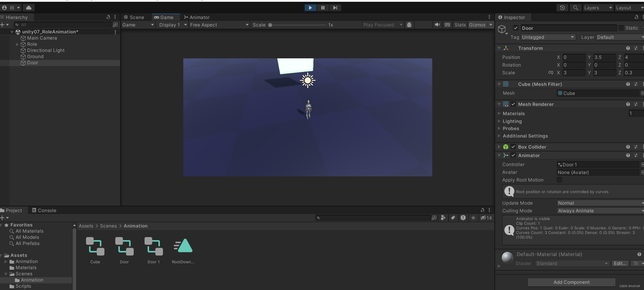The image size is (644, 290).
Task: Click the cloud services icon
Action: pyautogui.click(x=29, y=8)
